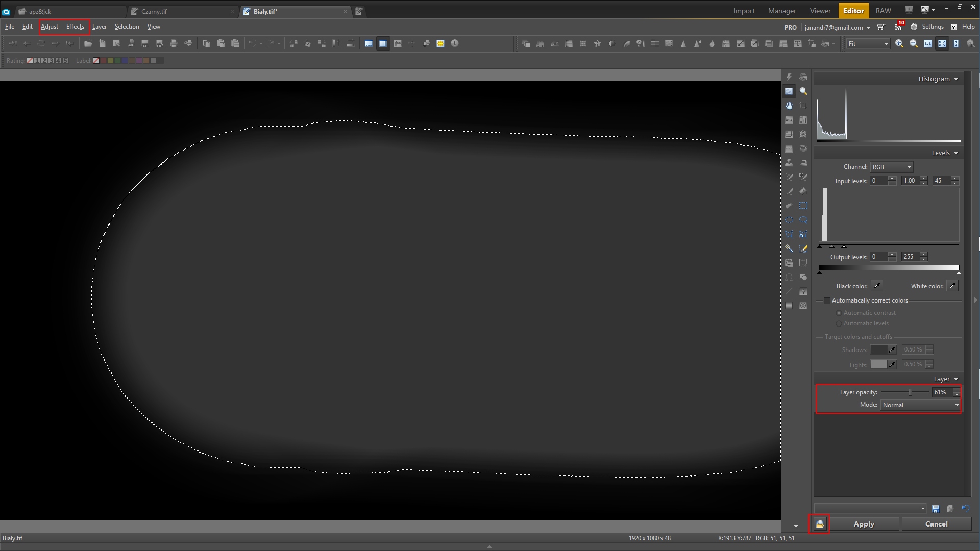Enable Automatically correct colors checkbox

pyautogui.click(x=827, y=300)
